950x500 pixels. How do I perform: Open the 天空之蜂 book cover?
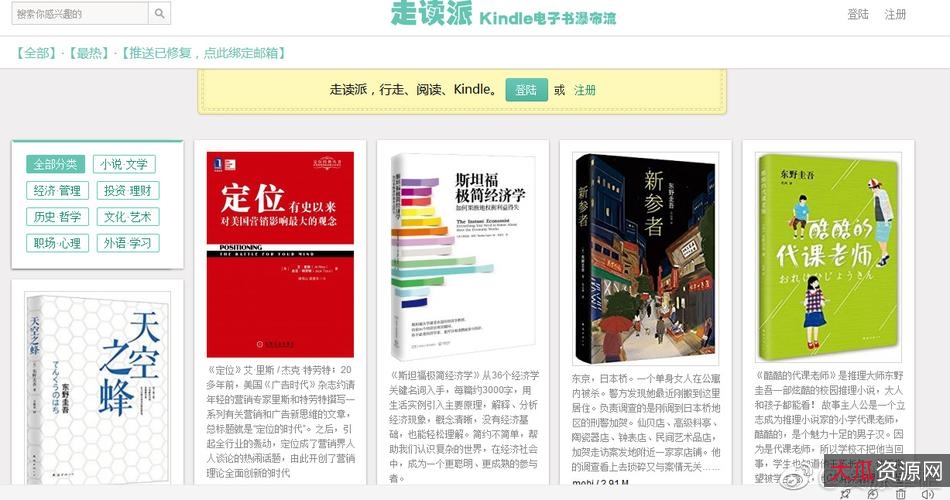pyautogui.click(x=98, y=388)
